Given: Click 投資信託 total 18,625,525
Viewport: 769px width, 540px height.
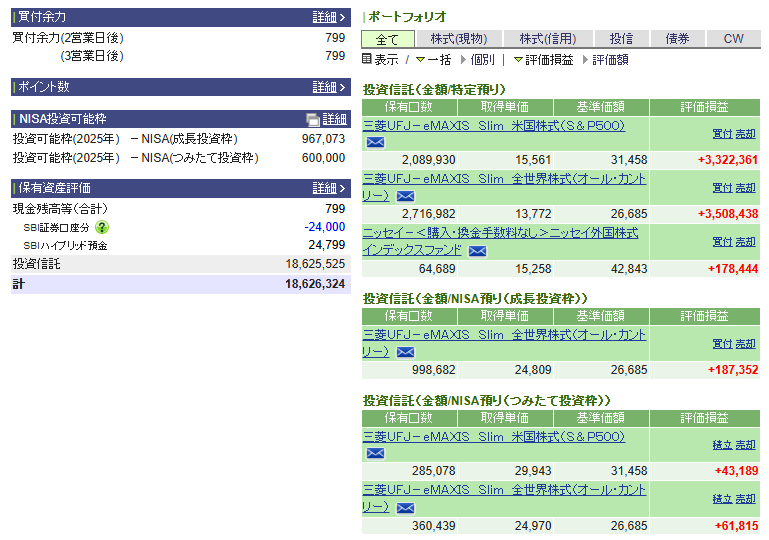Looking at the screenshot, I should [315, 264].
